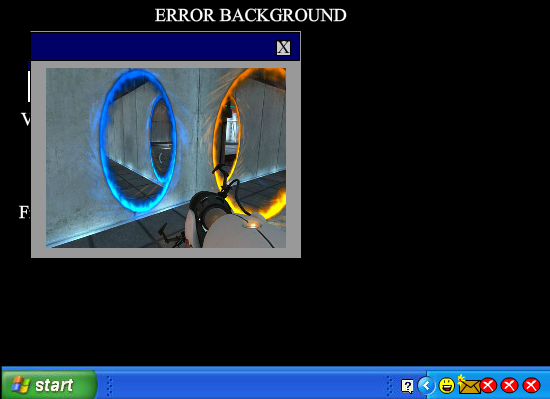Click the partially hidden F text behind popup
This screenshot has width=550, height=399.
[x=25, y=212]
